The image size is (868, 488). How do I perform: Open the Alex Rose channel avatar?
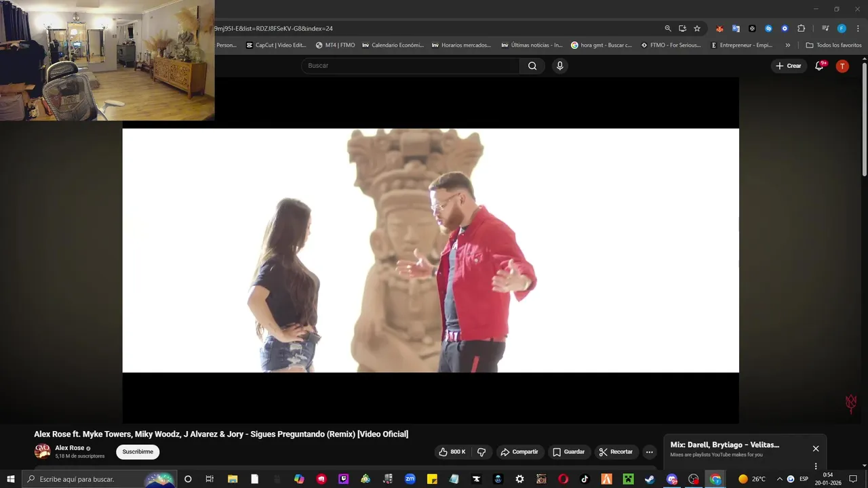(42, 451)
